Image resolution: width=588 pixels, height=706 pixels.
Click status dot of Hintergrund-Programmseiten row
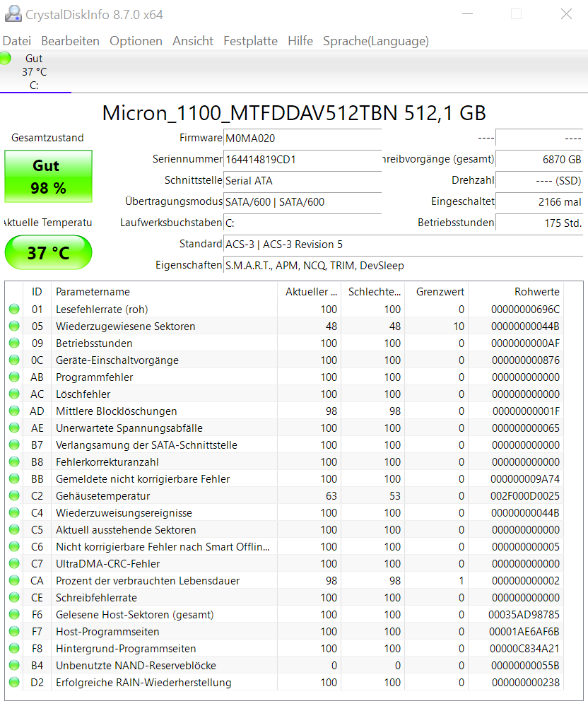pos(14,648)
